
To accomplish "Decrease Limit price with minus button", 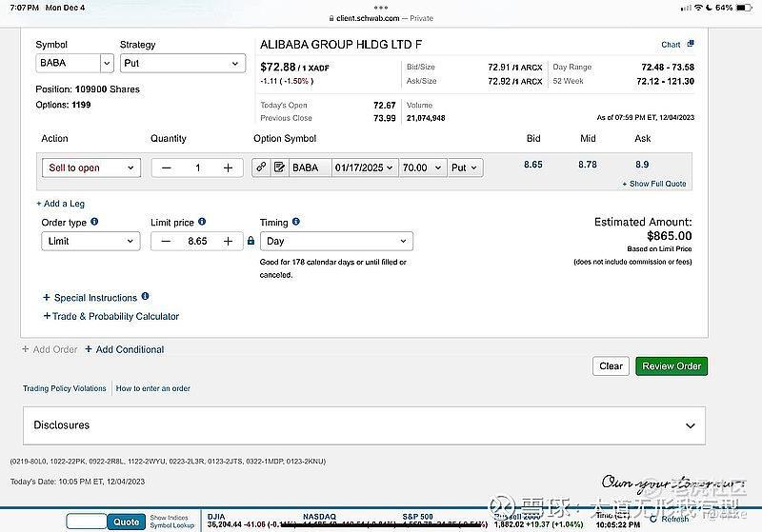I will pyautogui.click(x=166, y=241).
